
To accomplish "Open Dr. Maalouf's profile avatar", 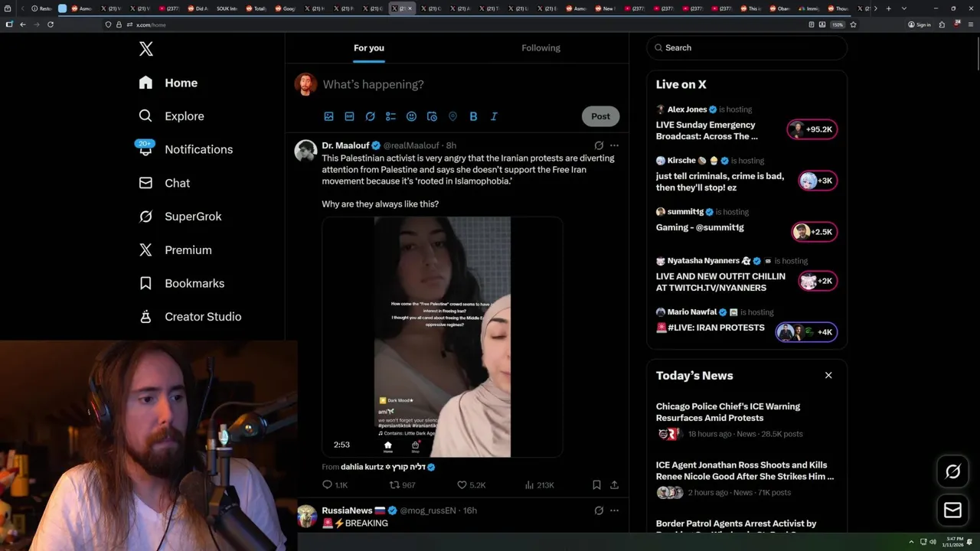I will tap(306, 151).
